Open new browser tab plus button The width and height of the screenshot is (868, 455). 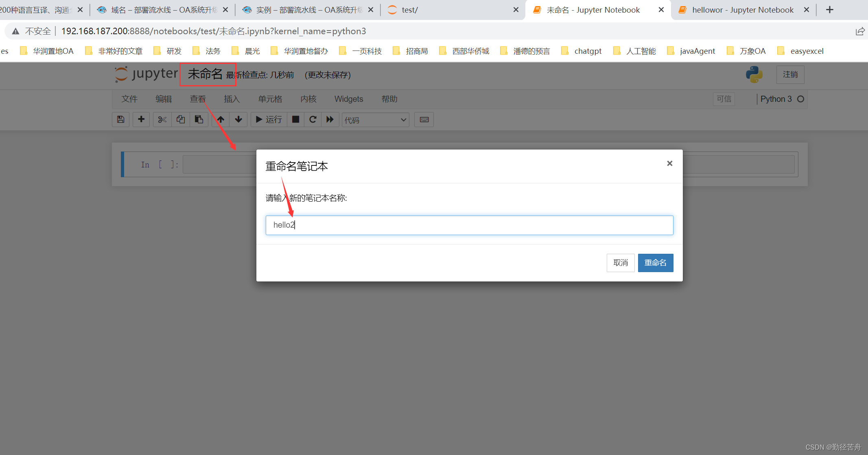[830, 10]
